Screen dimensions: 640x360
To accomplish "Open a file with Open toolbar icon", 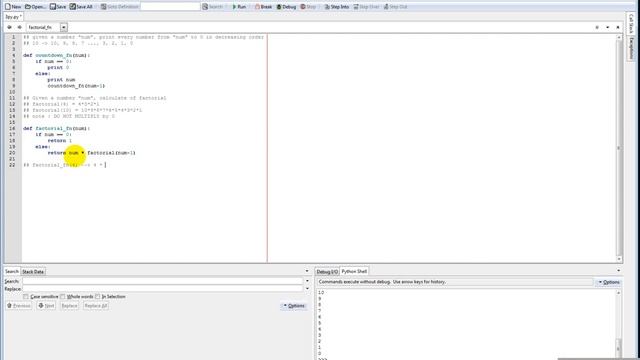I will pos(35,7).
